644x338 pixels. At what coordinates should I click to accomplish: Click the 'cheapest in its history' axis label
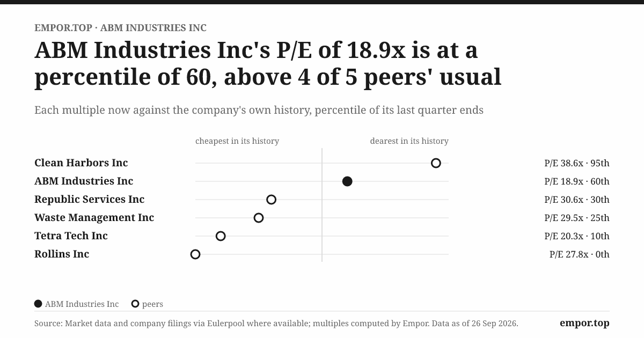237,141
